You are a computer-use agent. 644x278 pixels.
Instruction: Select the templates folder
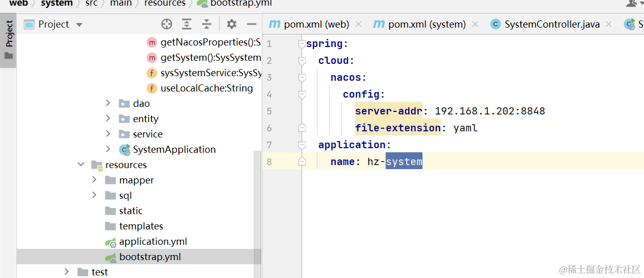tap(134, 226)
